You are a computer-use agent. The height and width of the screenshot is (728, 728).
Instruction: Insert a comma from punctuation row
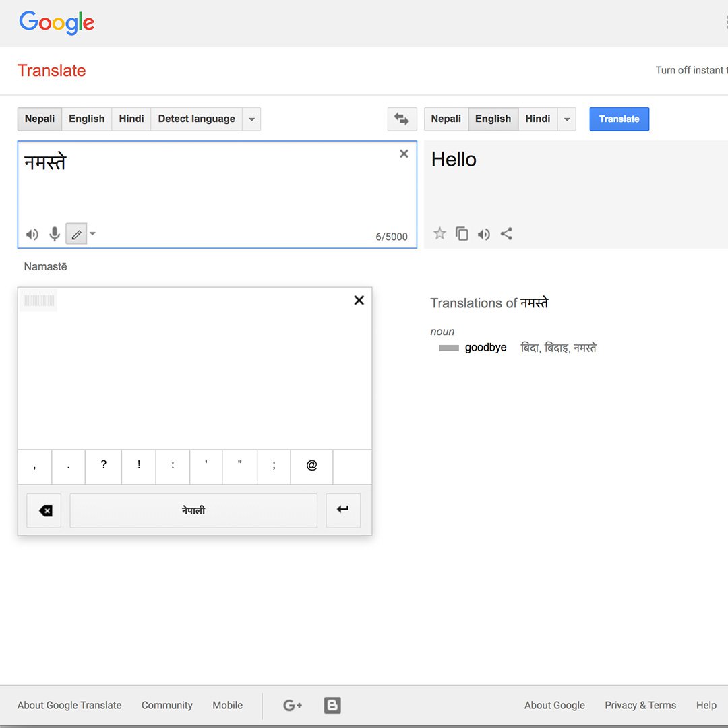(35, 466)
